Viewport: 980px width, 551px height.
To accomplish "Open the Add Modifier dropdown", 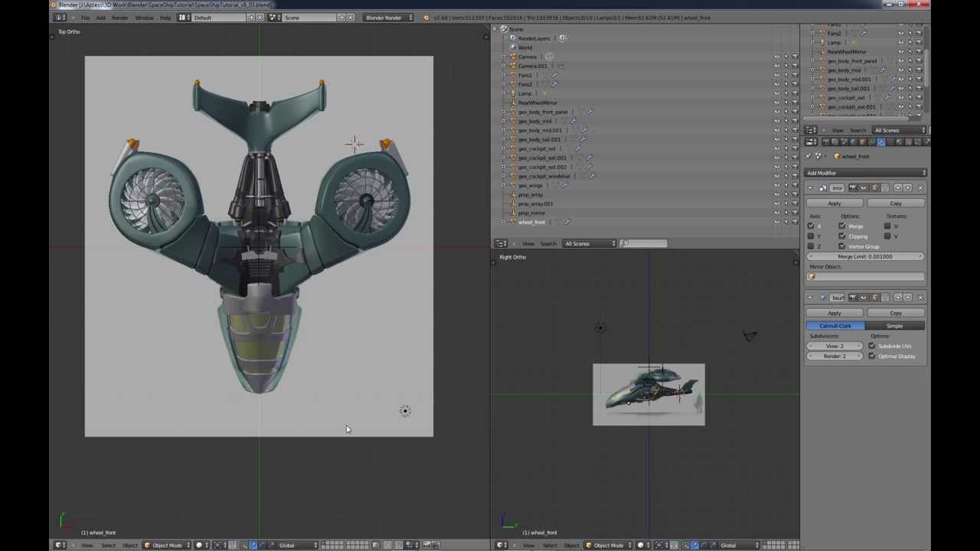I will tap(865, 173).
